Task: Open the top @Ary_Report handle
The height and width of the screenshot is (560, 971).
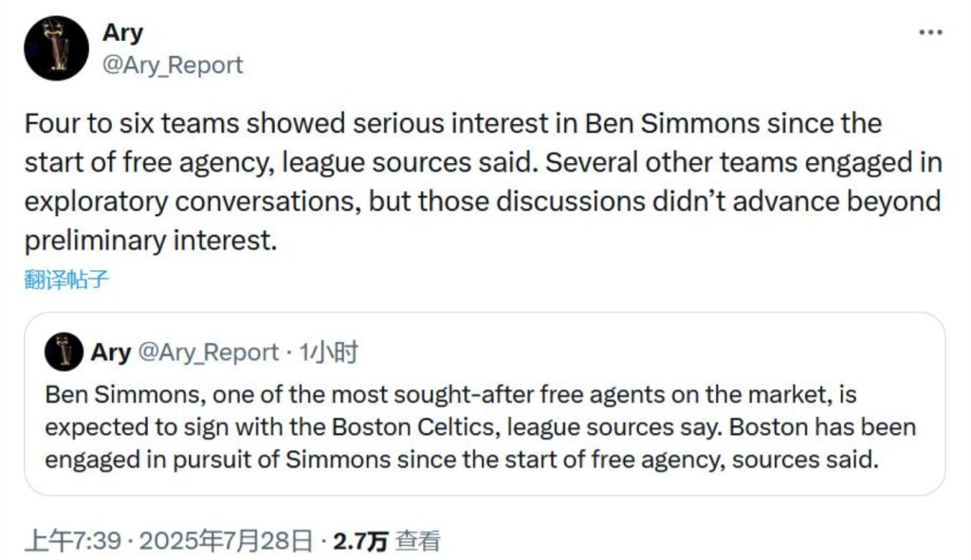Action: coord(172,64)
